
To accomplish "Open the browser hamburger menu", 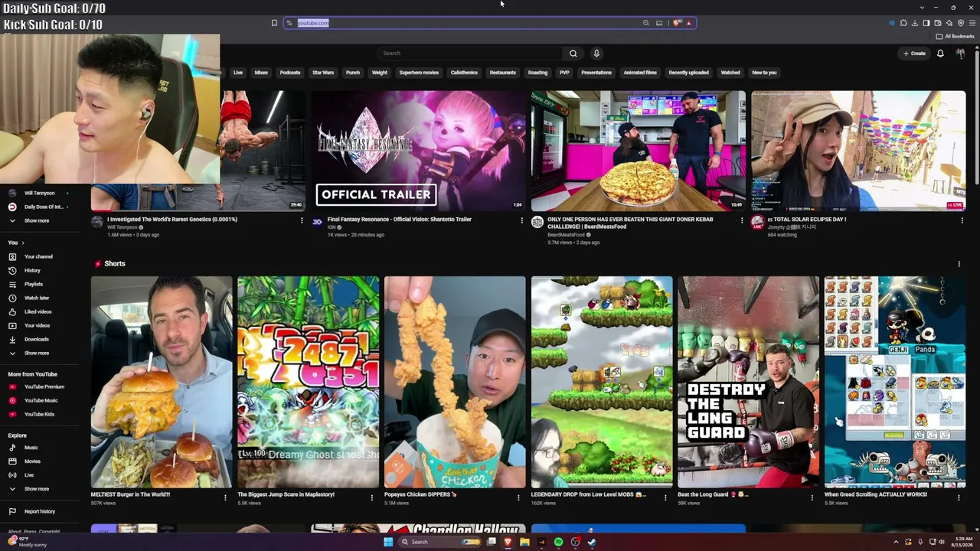I will [x=972, y=23].
